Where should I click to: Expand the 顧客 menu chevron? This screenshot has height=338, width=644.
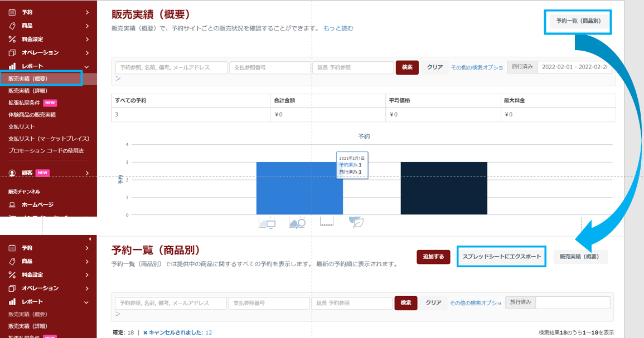pos(87,173)
